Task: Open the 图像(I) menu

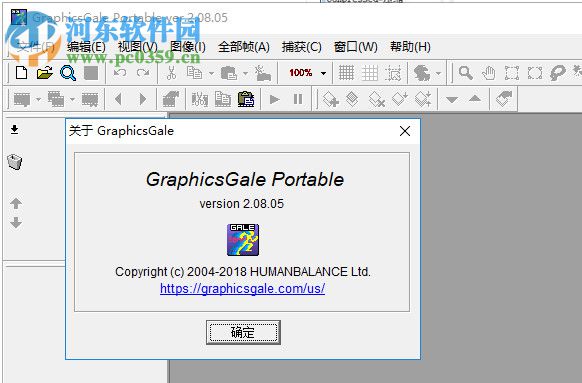Action: coord(187,47)
